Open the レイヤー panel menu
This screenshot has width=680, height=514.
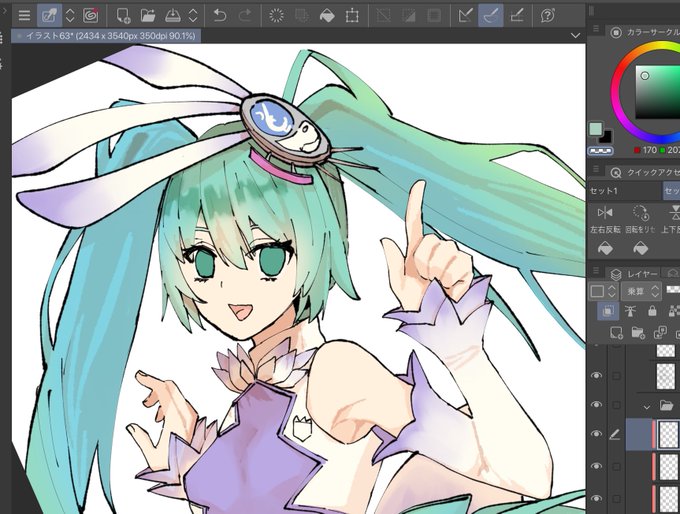click(596, 270)
